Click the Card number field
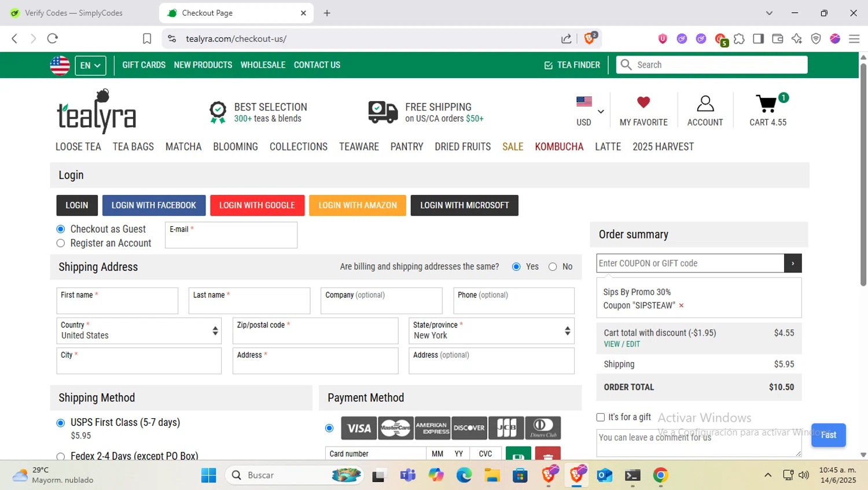The height and width of the screenshot is (490, 868). click(376, 454)
